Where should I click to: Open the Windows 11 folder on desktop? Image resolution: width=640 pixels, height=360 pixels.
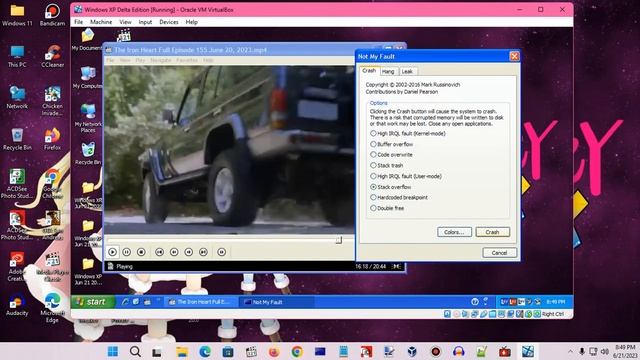click(x=17, y=15)
